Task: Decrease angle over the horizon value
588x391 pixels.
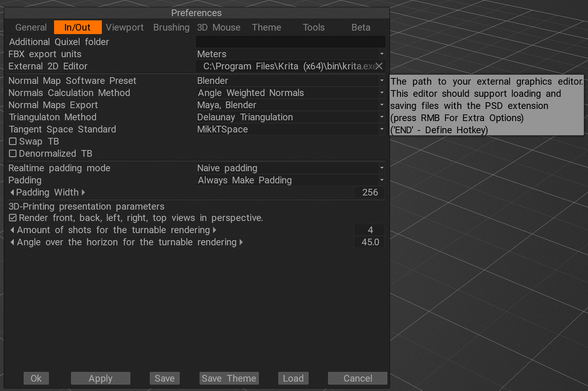Action: (x=12, y=242)
